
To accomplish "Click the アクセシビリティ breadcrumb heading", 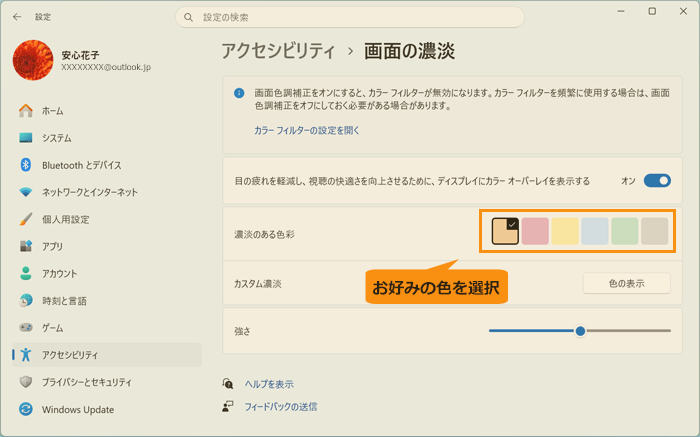I will 278,51.
